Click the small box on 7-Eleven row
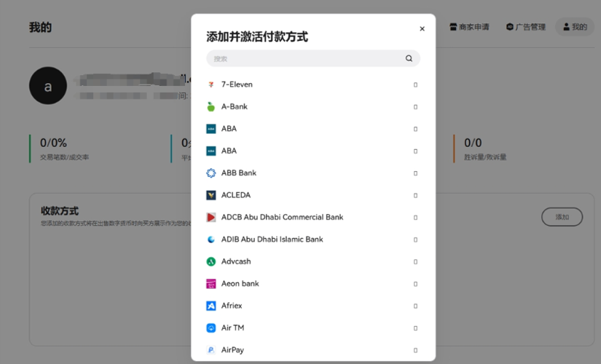 [x=415, y=84]
